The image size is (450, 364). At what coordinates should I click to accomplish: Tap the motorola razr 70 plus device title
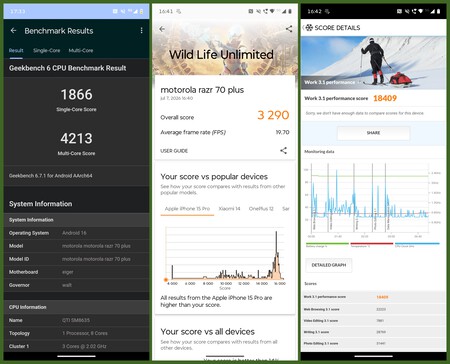click(202, 90)
